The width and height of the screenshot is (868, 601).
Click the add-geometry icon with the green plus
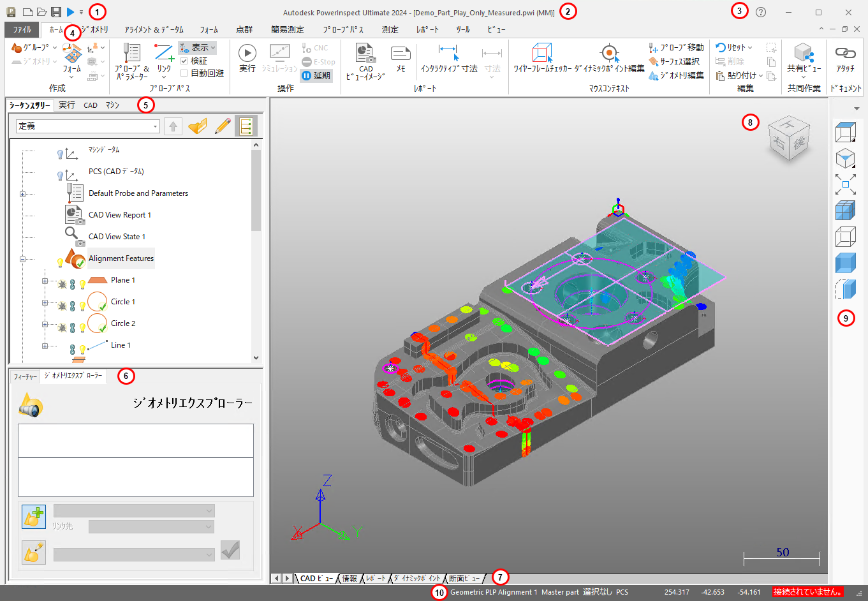coord(34,516)
